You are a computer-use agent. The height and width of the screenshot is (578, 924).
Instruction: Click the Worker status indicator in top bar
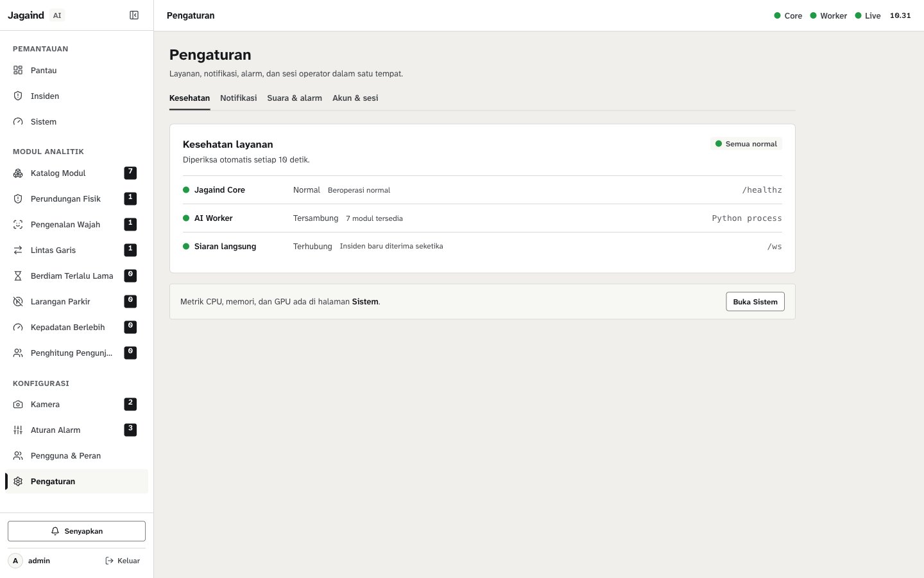coord(828,15)
